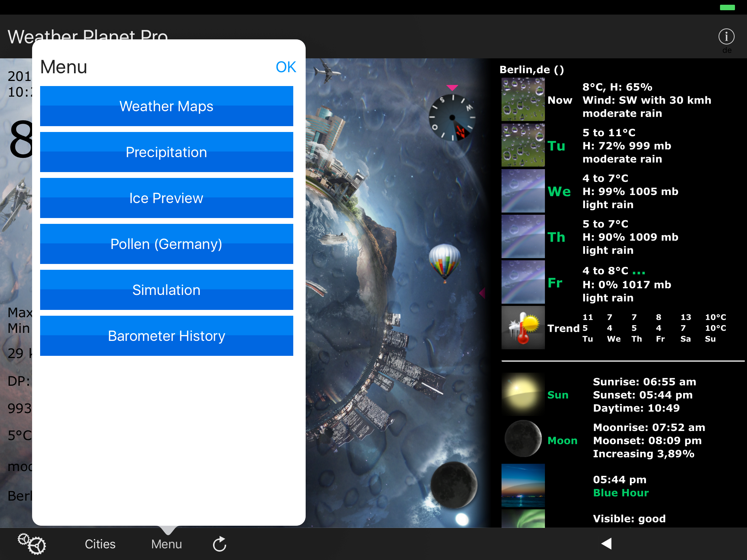Tap the crescent moon phase icon
This screenshot has width=747, height=560.
pos(523,439)
